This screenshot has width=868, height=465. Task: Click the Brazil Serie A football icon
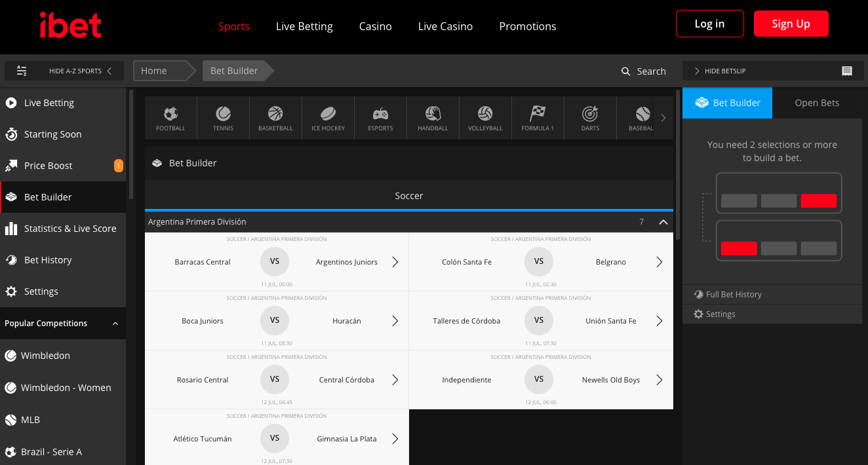point(10,452)
